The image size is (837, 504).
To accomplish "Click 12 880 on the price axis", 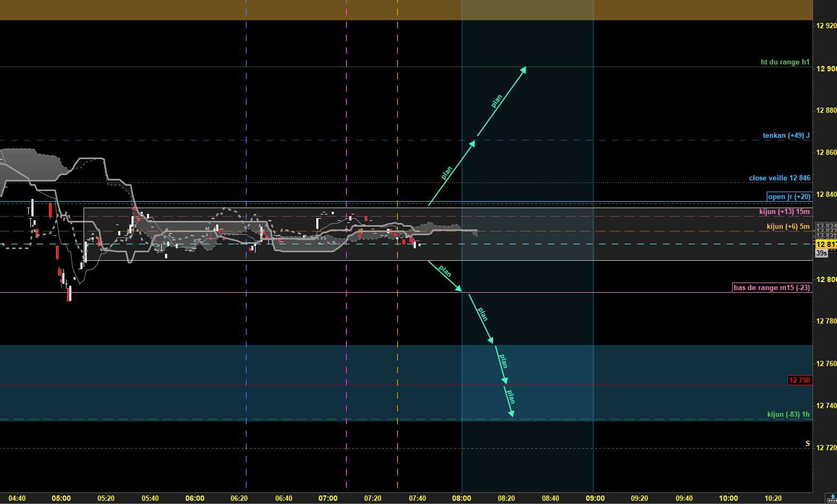I will (x=826, y=110).
